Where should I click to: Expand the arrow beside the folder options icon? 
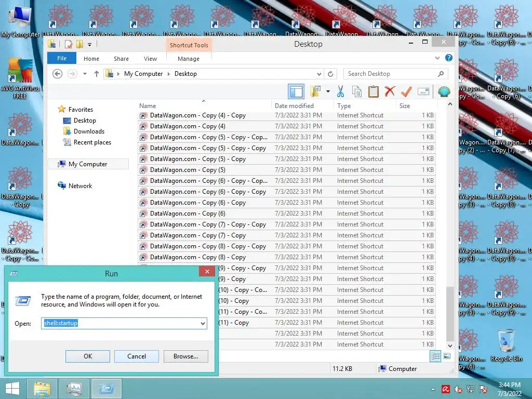tap(328, 91)
